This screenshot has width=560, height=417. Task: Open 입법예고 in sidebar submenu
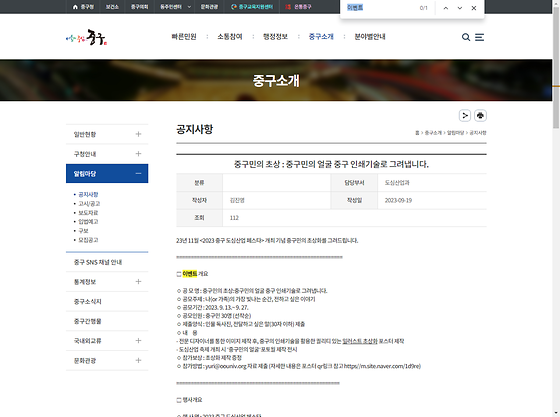tap(88, 222)
